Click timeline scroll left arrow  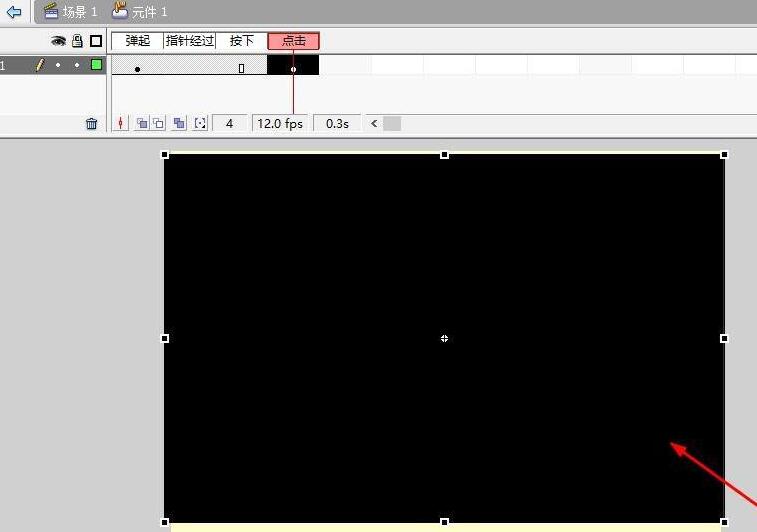pos(374,124)
